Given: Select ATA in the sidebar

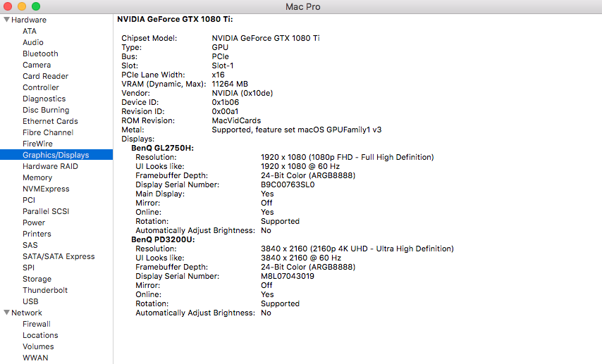Looking at the screenshot, I should [x=30, y=31].
